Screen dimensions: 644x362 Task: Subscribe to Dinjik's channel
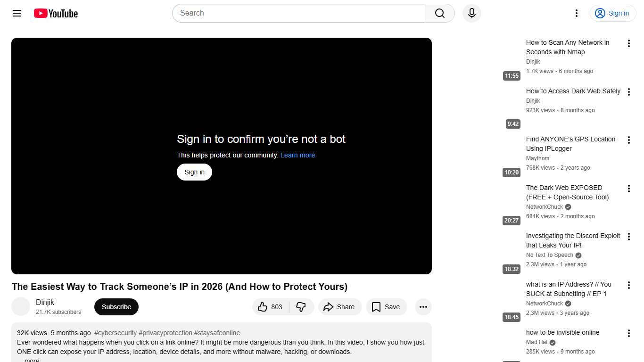pos(116,307)
